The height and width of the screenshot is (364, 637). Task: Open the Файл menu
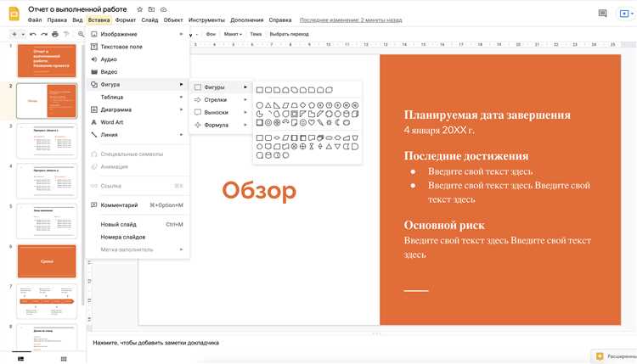35,20
